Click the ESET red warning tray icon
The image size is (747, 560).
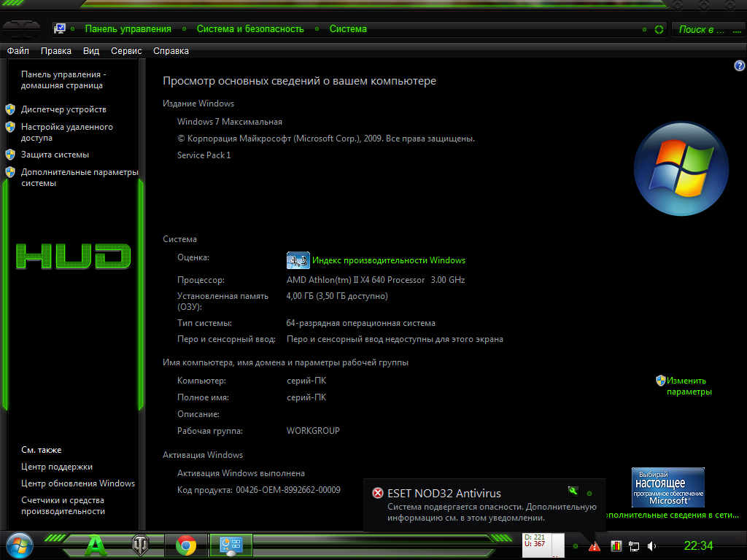pos(594,547)
